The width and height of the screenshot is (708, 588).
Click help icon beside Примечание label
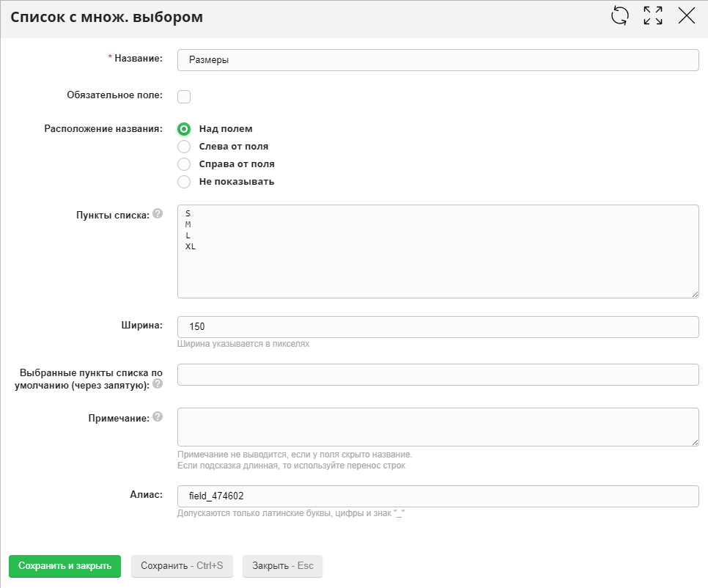pyautogui.click(x=158, y=417)
